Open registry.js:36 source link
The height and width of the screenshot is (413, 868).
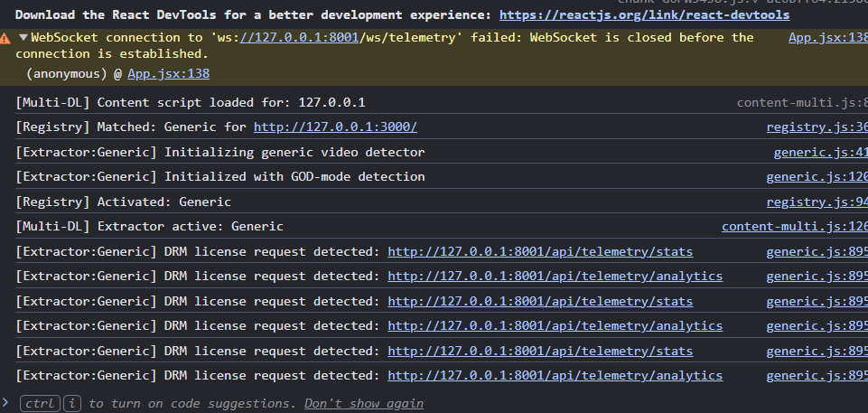click(817, 127)
